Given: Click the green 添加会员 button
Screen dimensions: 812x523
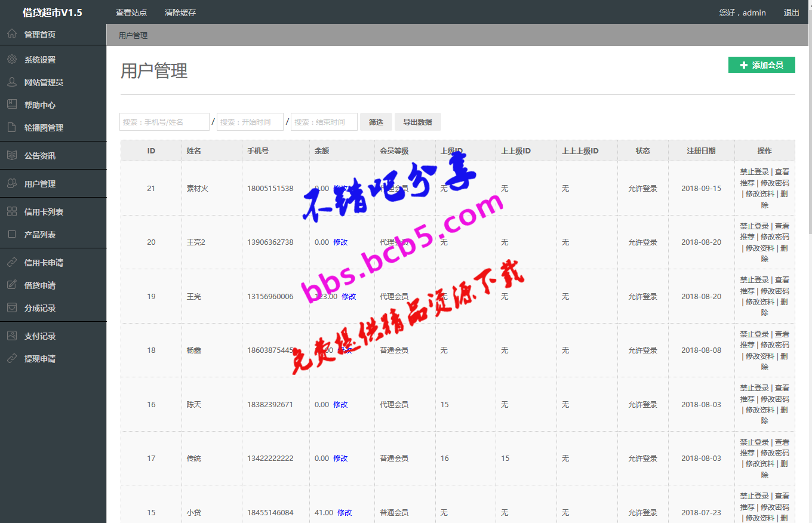Looking at the screenshot, I should coord(761,65).
